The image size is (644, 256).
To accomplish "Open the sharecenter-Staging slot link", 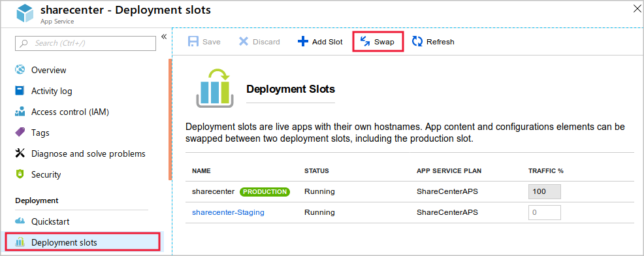I will [228, 212].
